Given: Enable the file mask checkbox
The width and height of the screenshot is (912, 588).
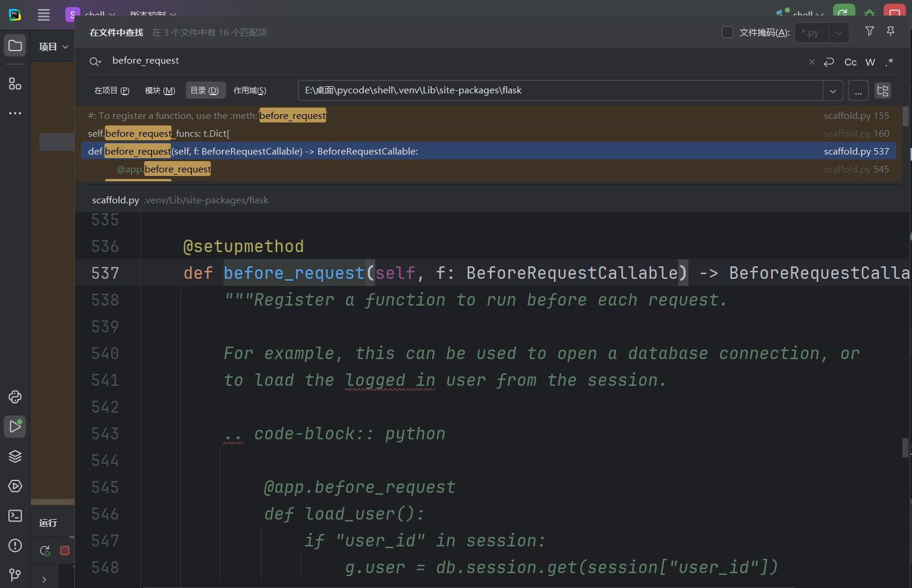Looking at the screenshot, I should [x=727, y=32].
